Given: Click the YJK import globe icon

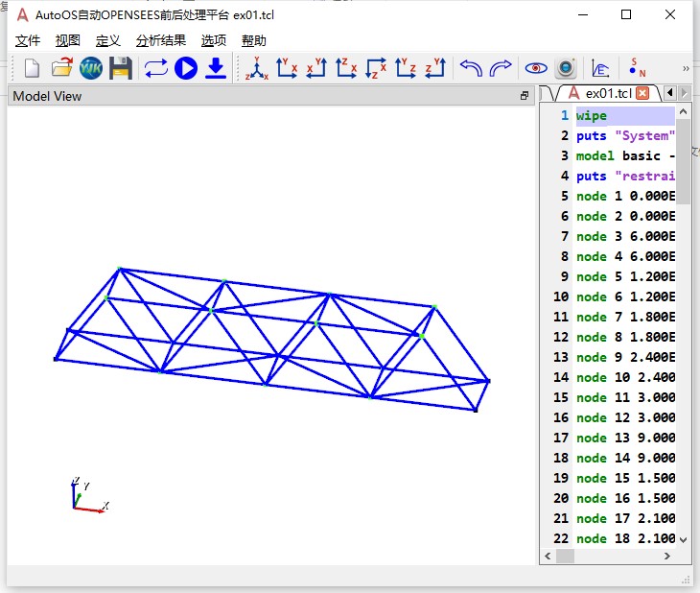Looking at the screenshot, I should click(x=91, y=68).
